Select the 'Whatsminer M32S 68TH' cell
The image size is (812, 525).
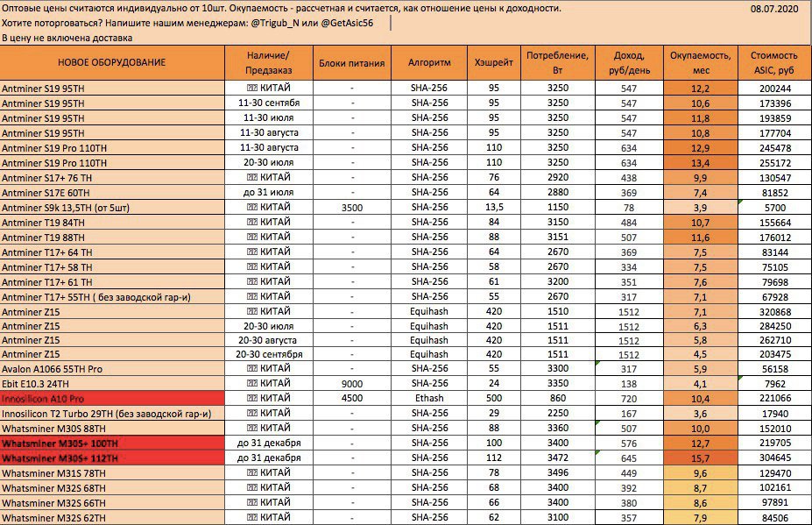click(112, 488)
